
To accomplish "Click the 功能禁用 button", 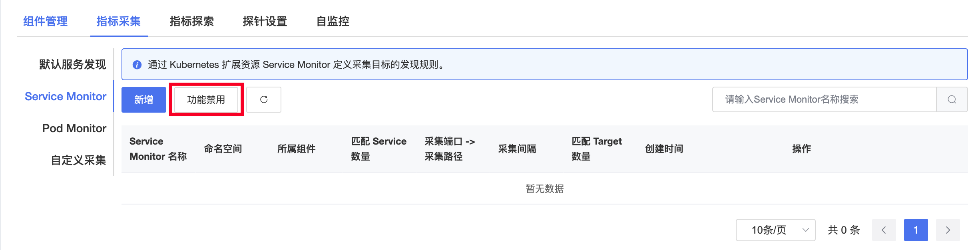I will pos(206,99).
